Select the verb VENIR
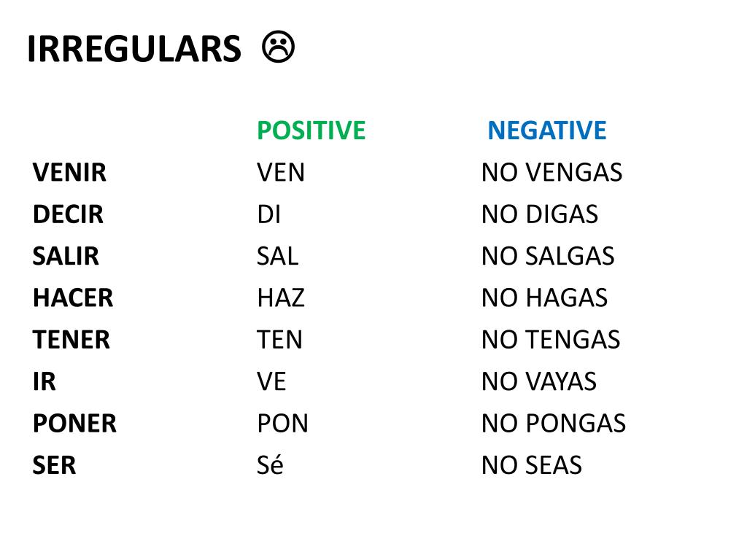Image resolution: width=747 pixels, height=560 pixels. click(x=69, y=172)
